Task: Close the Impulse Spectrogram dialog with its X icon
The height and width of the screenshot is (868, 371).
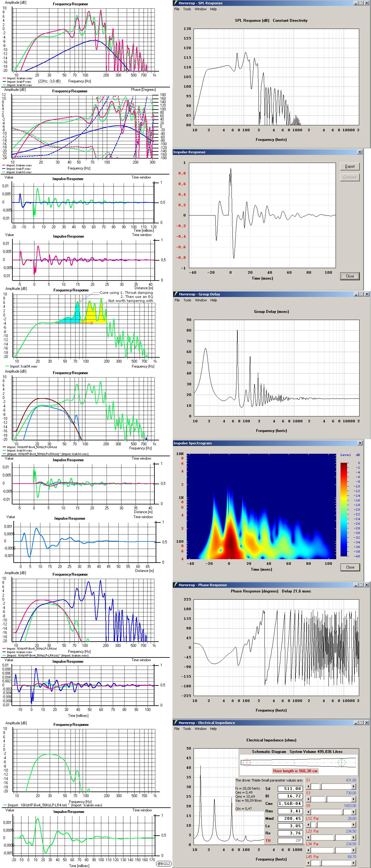Action: (360, 443)
